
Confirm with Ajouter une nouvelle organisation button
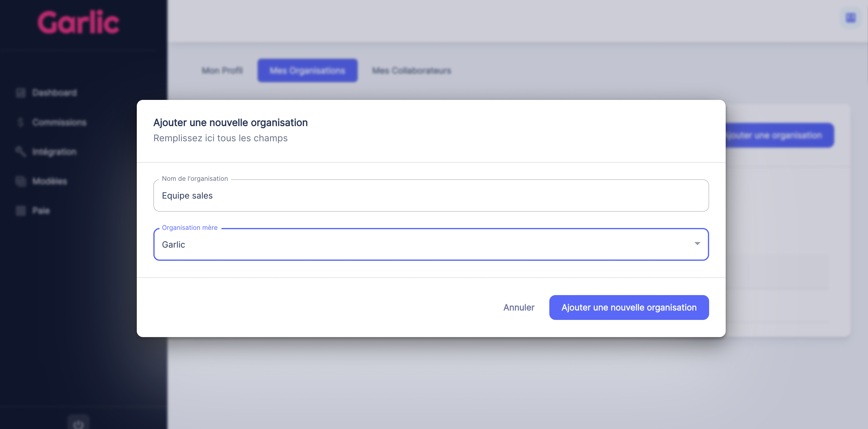pyautogui.click(x=629, y=307)
